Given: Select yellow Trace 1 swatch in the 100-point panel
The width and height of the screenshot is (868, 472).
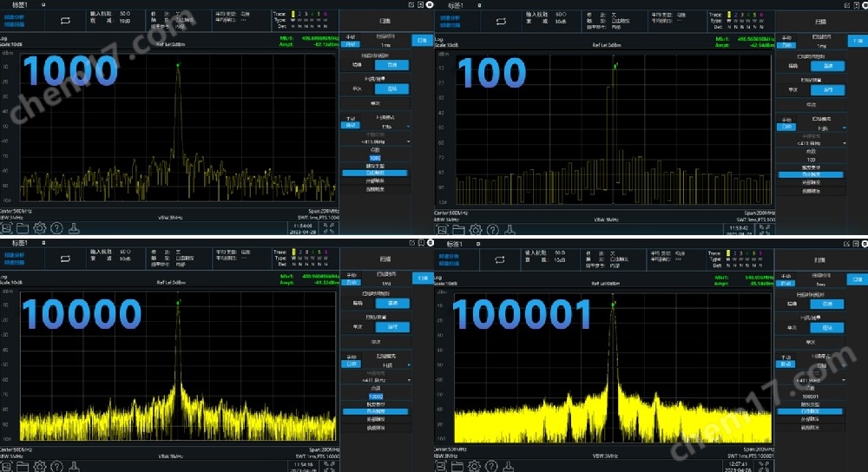Looking at the screenshot, I should [729, 15].
